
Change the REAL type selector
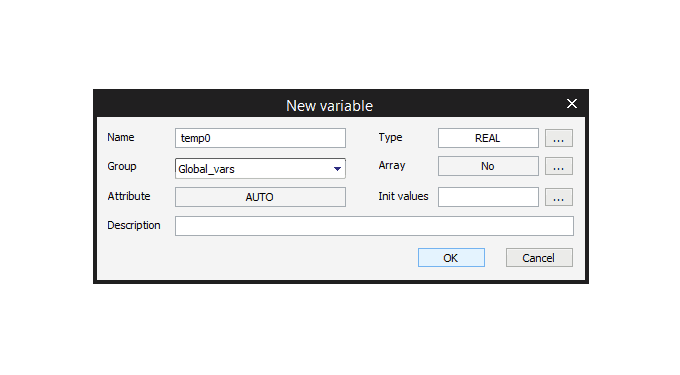[488, 138]
